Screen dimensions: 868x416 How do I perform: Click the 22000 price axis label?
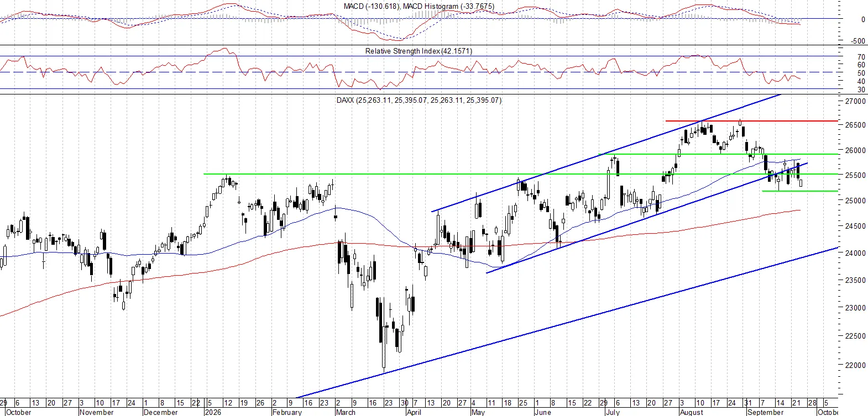[856, 365]
